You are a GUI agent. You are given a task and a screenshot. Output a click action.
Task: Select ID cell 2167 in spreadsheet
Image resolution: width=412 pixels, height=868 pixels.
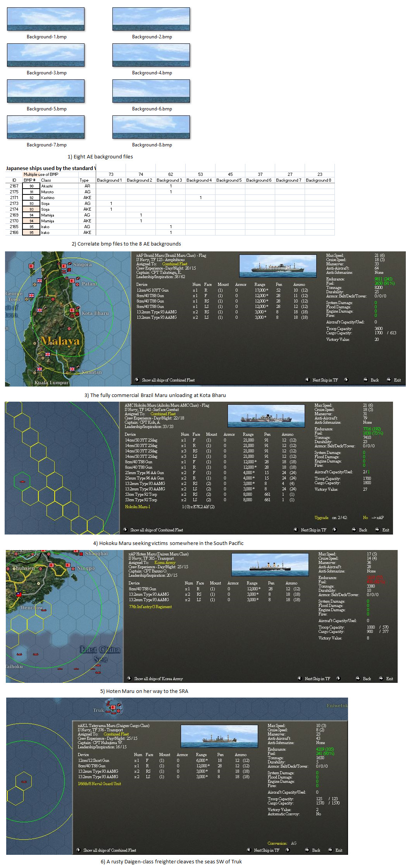click(x=14, y=186)
